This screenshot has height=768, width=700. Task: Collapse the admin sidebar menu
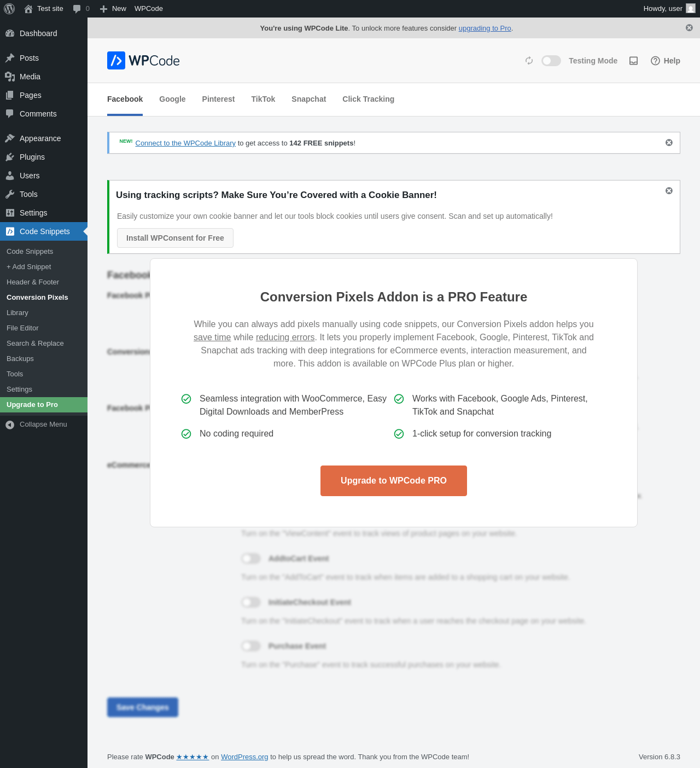coord(36,424)
